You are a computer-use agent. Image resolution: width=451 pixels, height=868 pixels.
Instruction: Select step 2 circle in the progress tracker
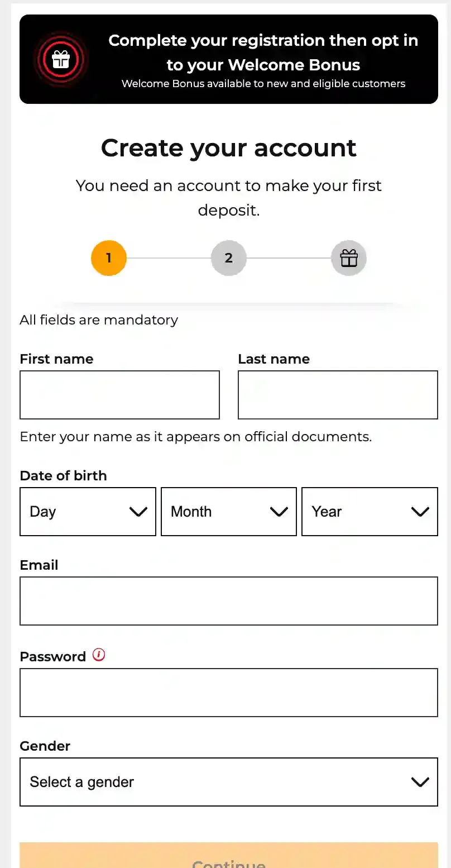[x=228, y=257]
